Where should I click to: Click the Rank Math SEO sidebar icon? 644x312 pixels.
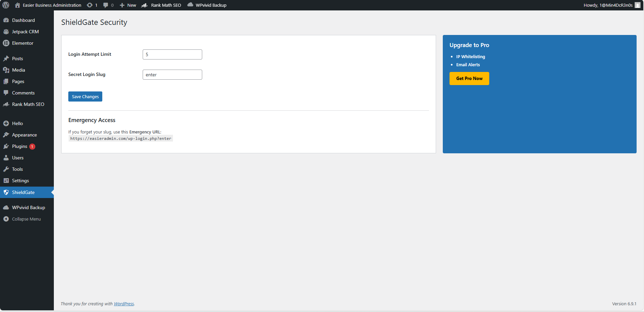tap(6, 104)
